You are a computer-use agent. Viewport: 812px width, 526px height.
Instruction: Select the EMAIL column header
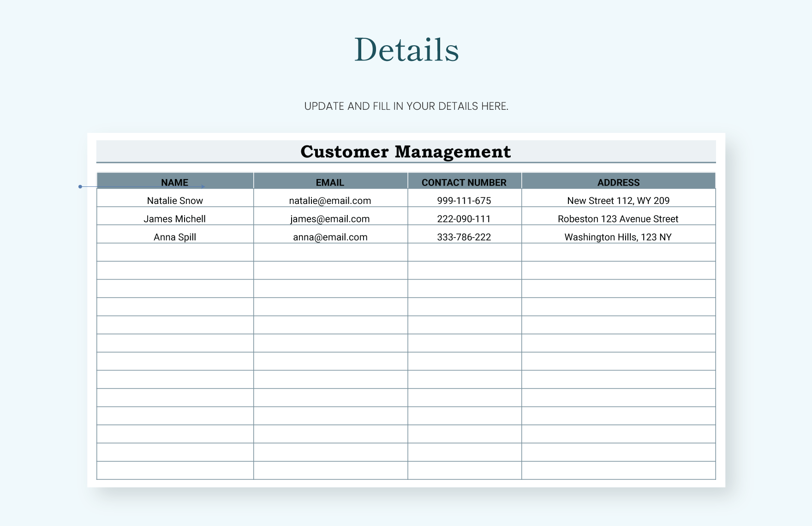(x=329, y=182)
